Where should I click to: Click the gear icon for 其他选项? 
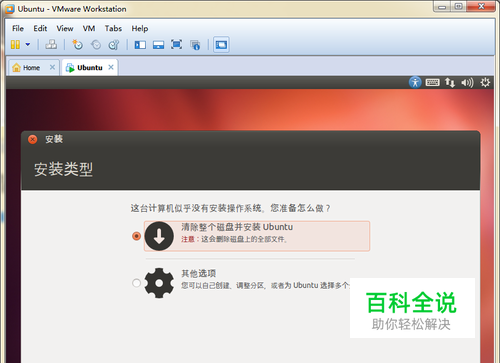pyautogui.click(x=159, y=283)
